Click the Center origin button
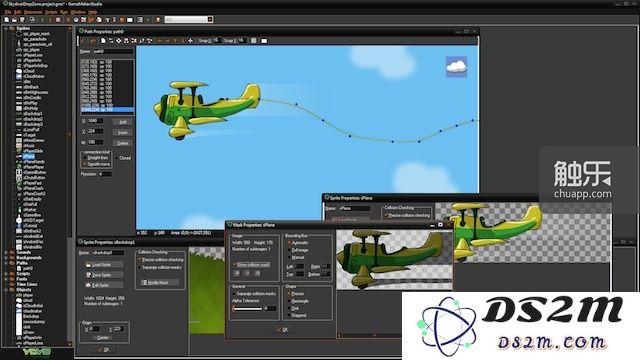The width and height of the screenshot is (640, 360). [x=103, y=338]
